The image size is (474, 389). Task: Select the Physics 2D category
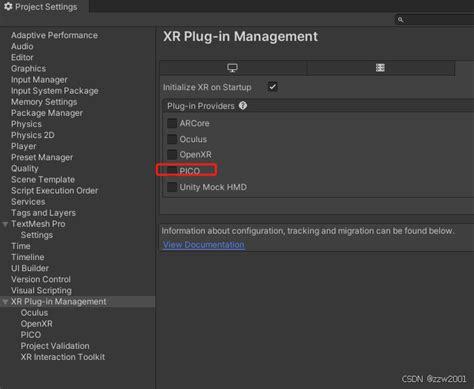[x=33, y=135]
